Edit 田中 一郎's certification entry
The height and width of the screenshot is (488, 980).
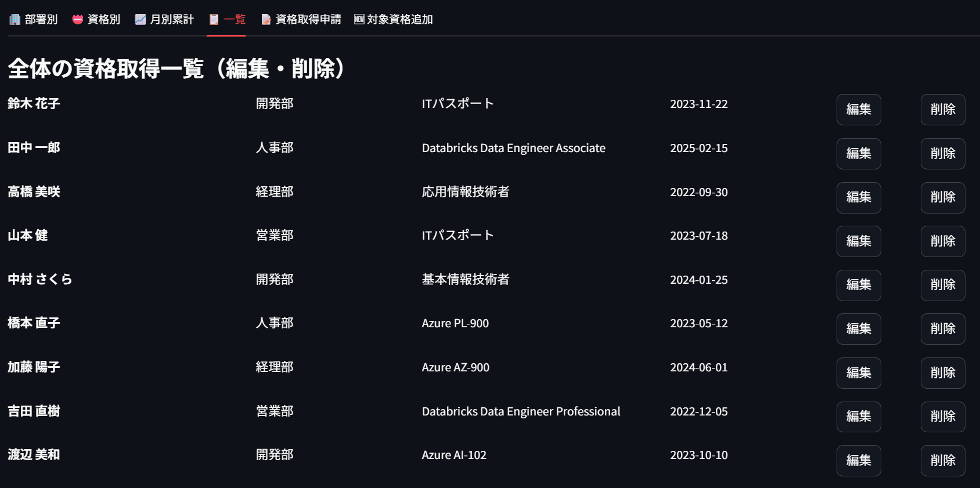[x=859, y=154]
